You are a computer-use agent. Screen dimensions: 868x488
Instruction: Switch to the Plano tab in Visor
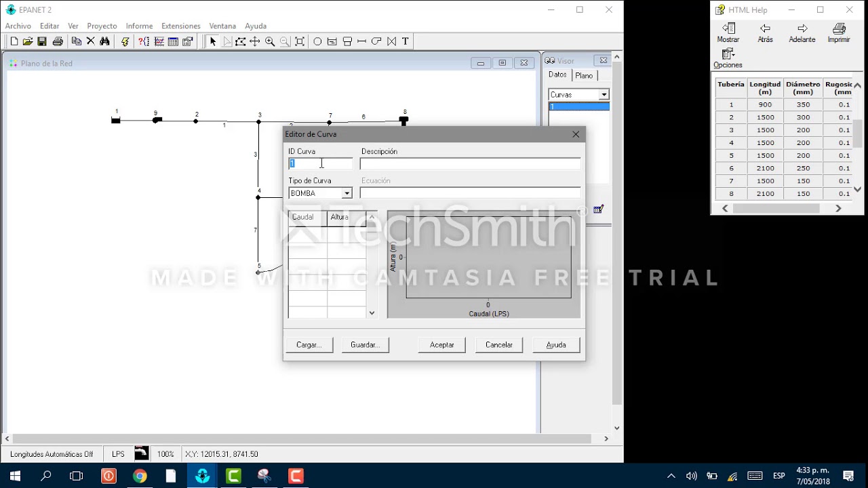(584, 76)
